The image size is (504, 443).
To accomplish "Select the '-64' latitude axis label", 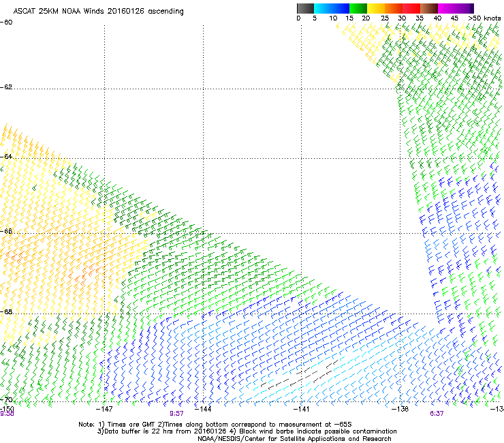I will point(6,157).
